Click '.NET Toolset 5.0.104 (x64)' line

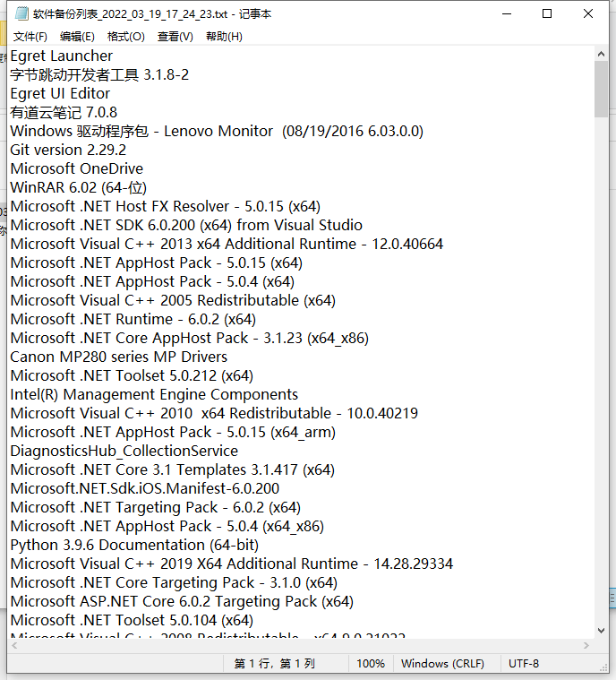point(132,620)
